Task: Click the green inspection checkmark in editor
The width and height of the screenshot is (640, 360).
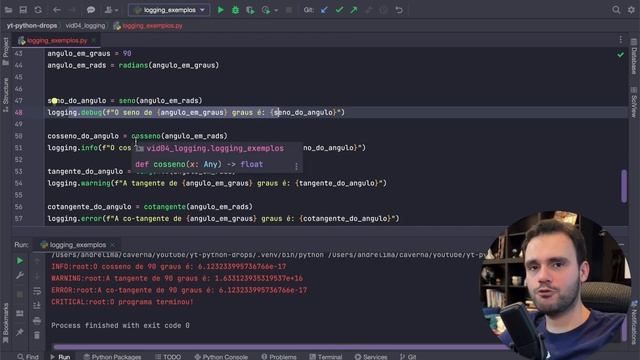Action: click(x=620, y=54)
